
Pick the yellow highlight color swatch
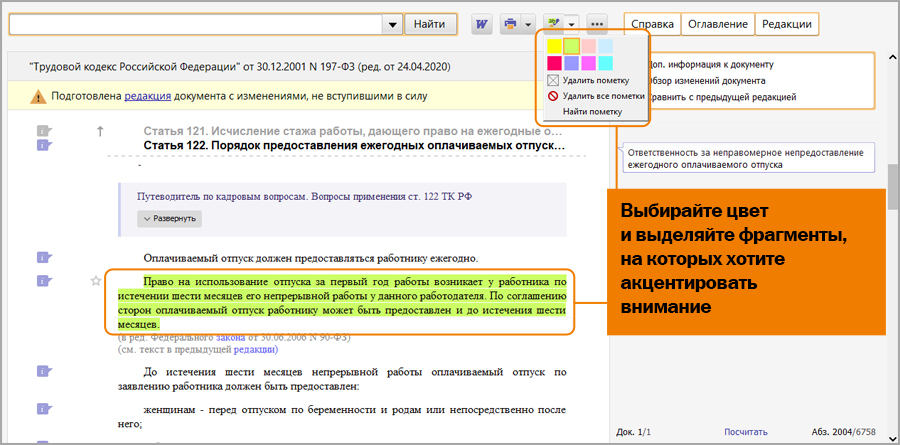(x=554, y=46)
